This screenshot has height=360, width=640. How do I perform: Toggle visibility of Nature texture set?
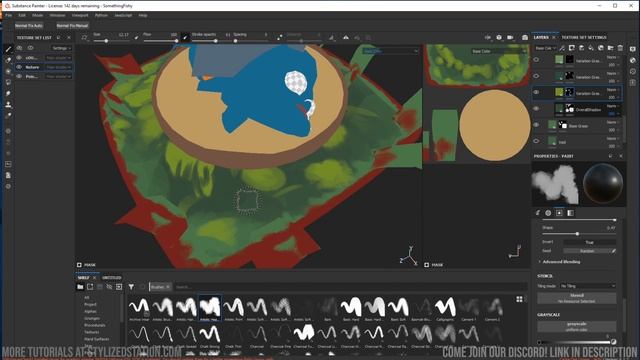(x=19, y=67)
